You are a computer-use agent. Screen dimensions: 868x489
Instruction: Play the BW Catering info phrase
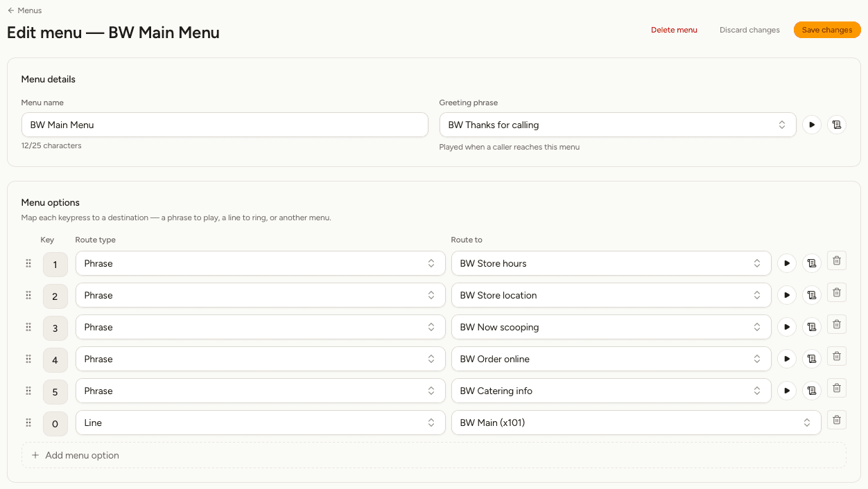coord(787,391)
